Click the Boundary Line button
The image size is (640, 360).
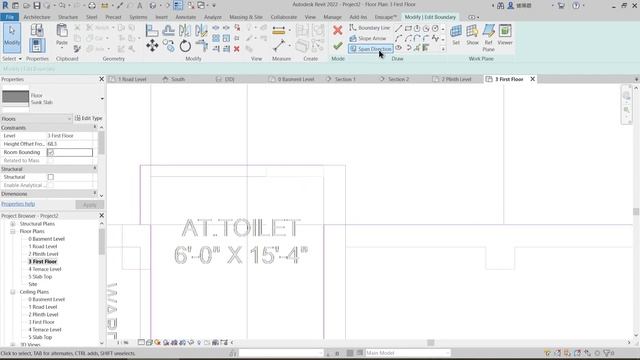370,28
